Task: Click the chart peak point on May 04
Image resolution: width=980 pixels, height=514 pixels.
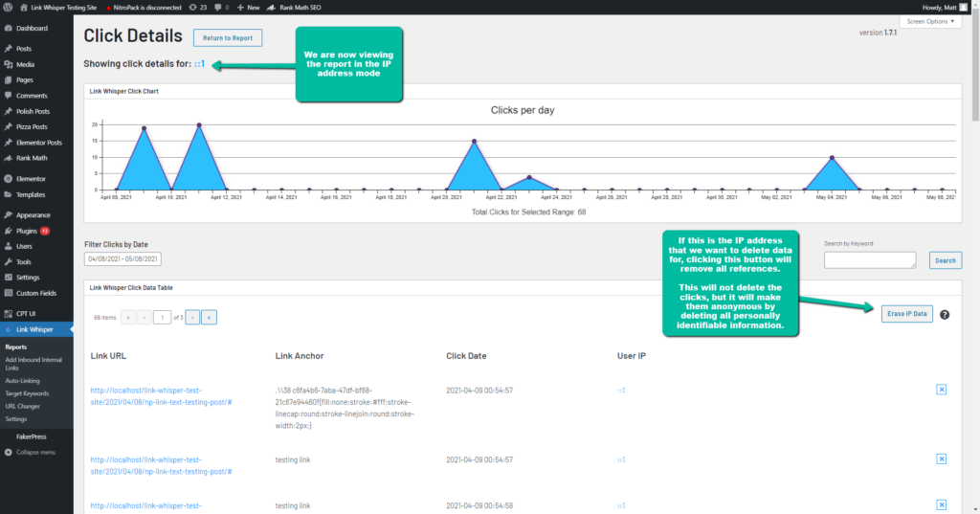Action: [832, 158]
